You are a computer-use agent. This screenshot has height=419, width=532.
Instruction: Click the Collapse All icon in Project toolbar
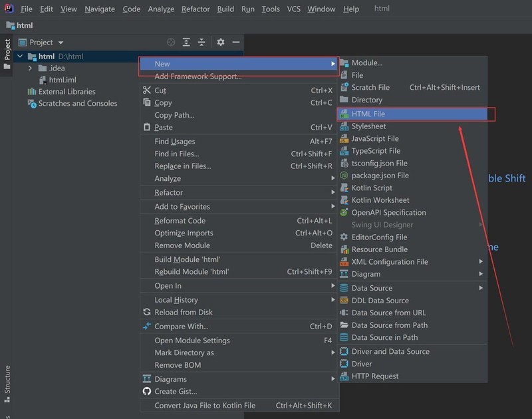[x=202, y=42]
